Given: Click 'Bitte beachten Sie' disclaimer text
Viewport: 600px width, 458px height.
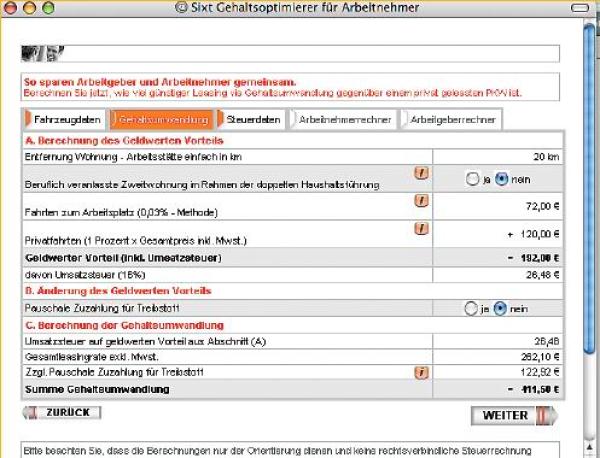Looking at the screenshot, I should point(277,451).
